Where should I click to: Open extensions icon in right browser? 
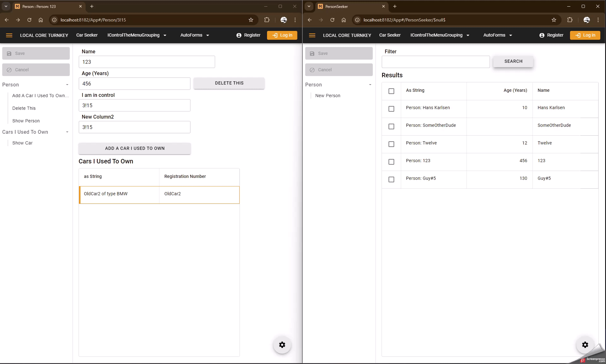(x=570, y=20)
